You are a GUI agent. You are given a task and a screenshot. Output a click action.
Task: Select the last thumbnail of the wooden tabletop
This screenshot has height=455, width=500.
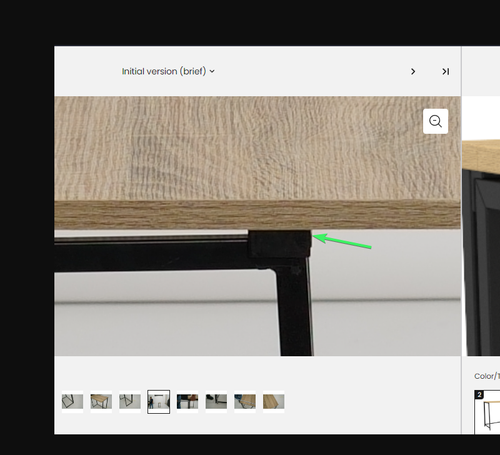point(274,402)
